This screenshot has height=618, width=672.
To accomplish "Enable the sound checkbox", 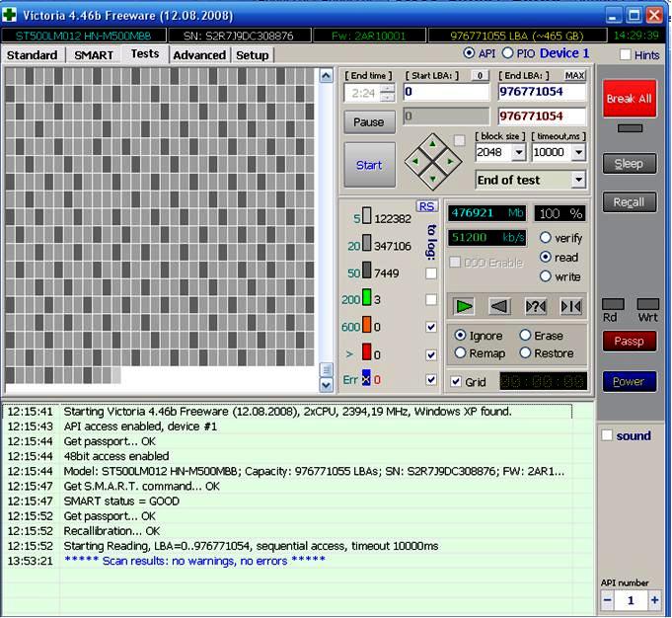I will [607, 435].
